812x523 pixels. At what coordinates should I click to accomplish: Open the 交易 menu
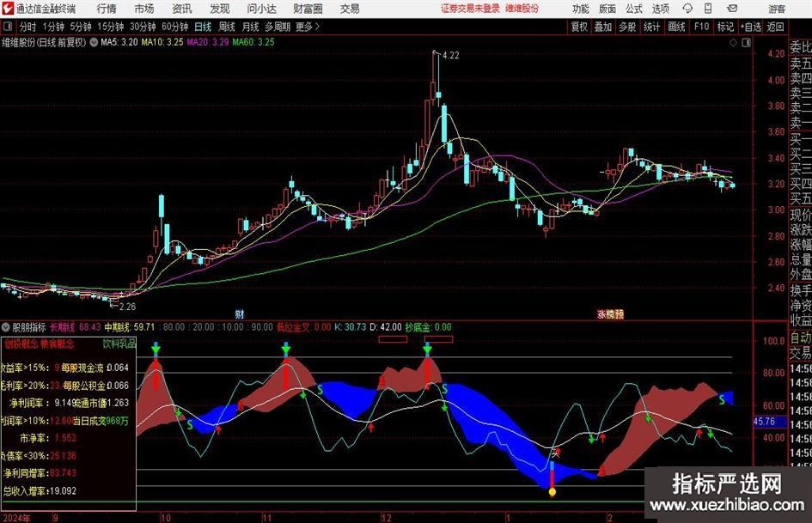350,9
